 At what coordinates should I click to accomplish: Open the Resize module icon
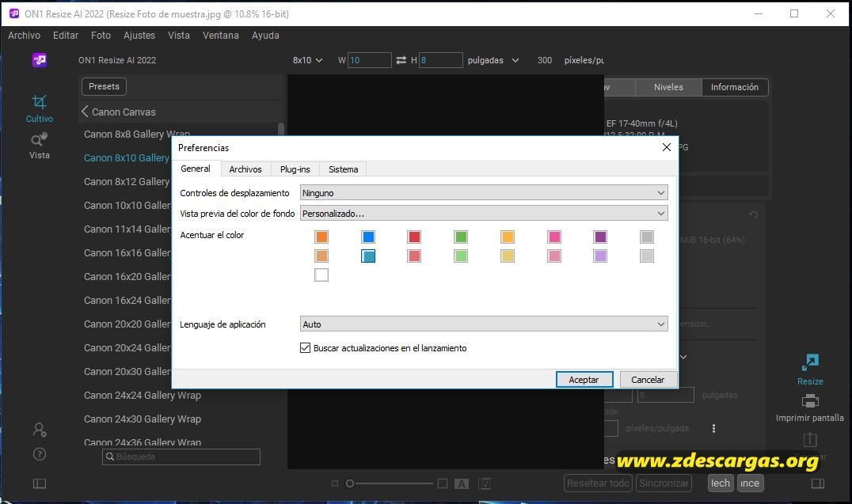pyautogui.click(x=810, y=362)
